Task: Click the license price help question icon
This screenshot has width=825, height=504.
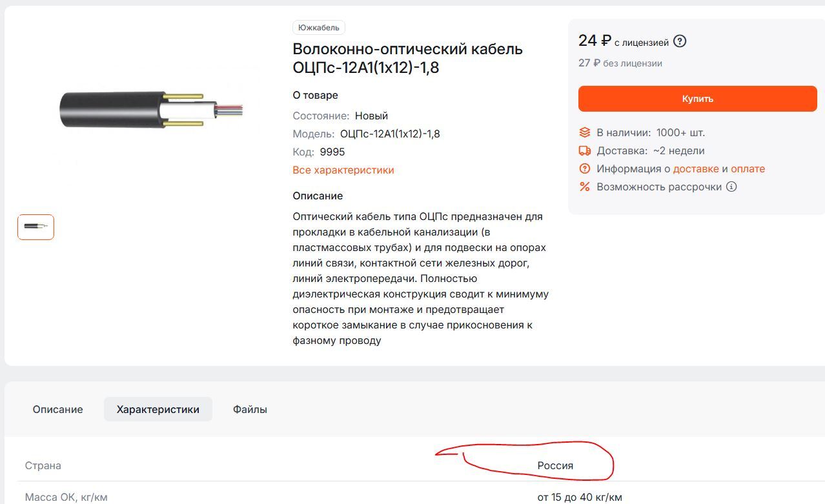Action: 680,41
